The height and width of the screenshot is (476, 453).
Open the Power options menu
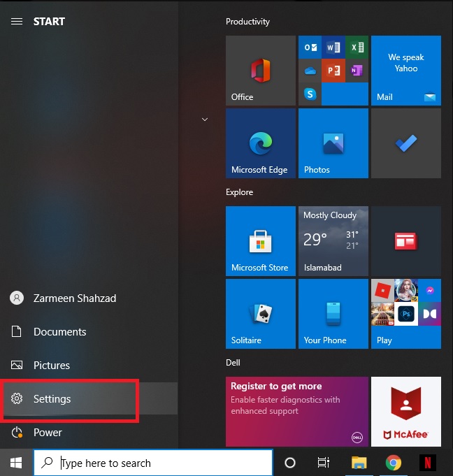(x=89, y=432)
